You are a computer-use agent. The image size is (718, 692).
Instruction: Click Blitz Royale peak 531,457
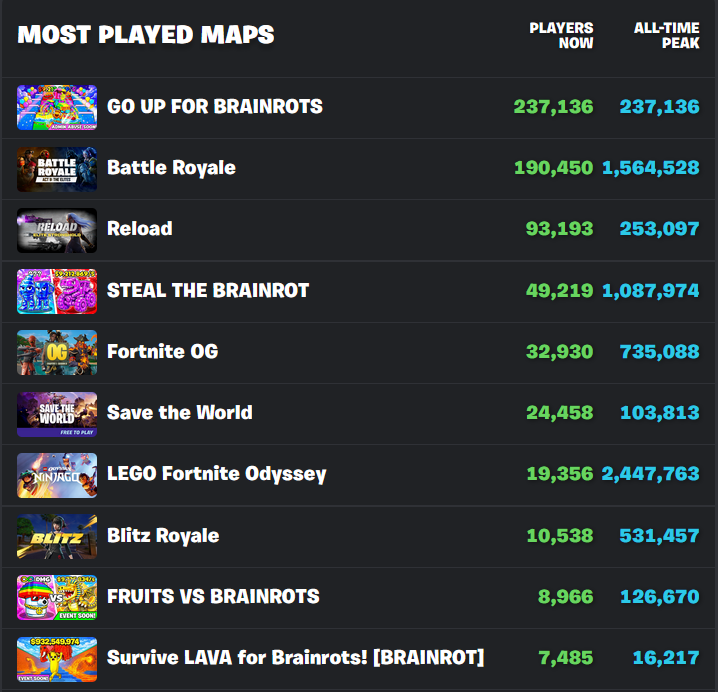(659, 536)
